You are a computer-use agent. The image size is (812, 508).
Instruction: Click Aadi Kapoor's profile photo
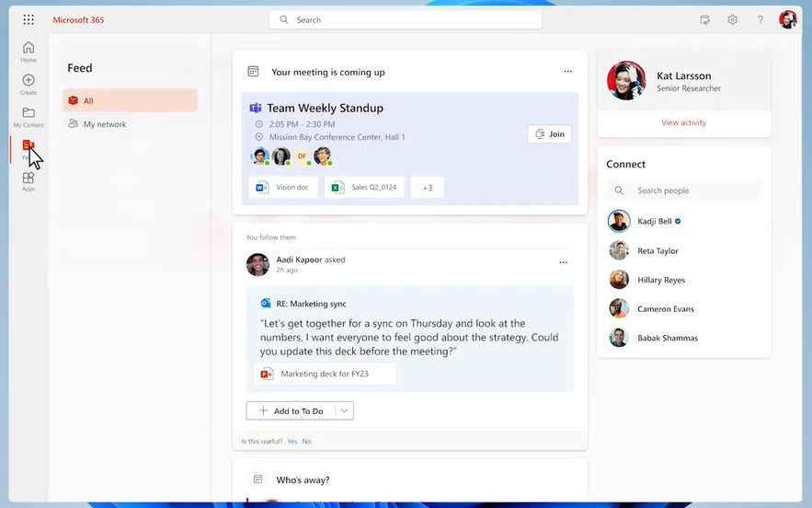[x=257, y=264]
